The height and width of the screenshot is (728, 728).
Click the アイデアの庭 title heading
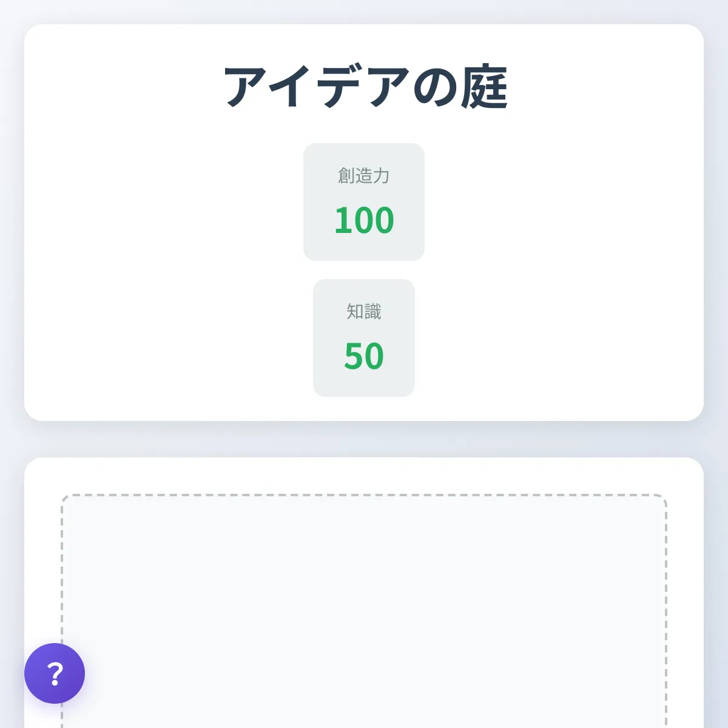[364, 87]
